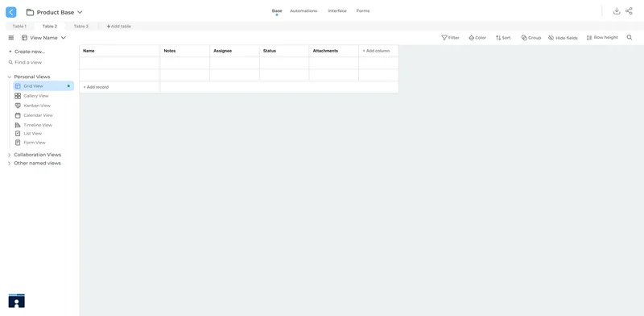Click the download icon

coord(617,11)
